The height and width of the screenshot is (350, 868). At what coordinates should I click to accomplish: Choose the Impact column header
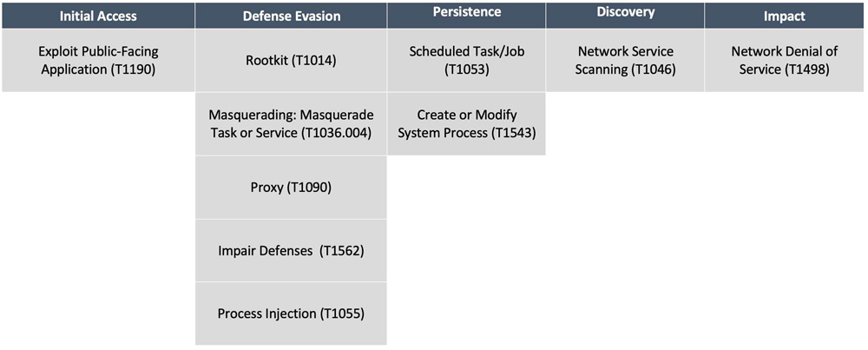[x=785, y=16]
